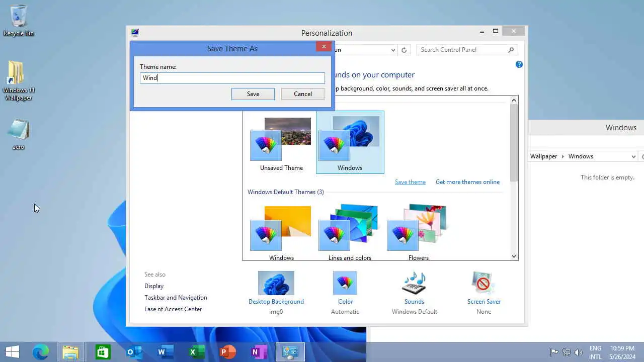Open the Desktop Background settings icon
Image resolution: width=644 pixels, height=362 pixels.
(276, 283)
